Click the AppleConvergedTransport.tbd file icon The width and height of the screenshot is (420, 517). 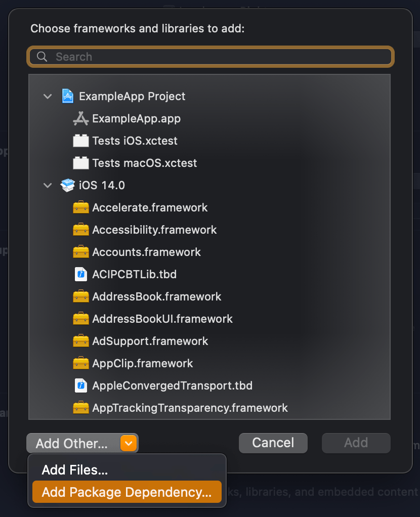click(81, 386)
